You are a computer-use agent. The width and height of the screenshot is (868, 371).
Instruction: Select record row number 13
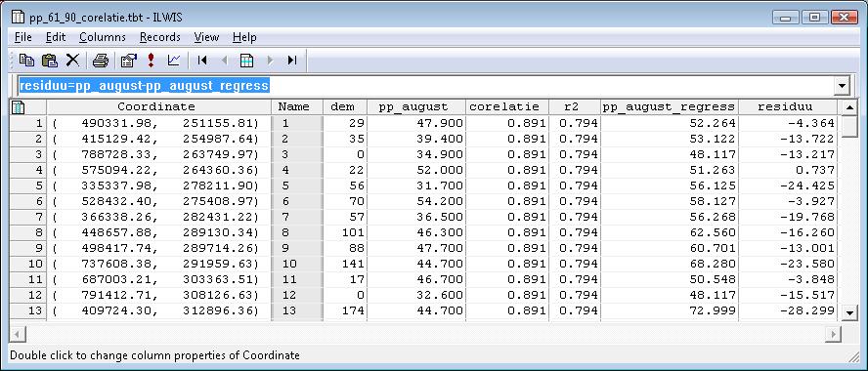pos(28,310)
